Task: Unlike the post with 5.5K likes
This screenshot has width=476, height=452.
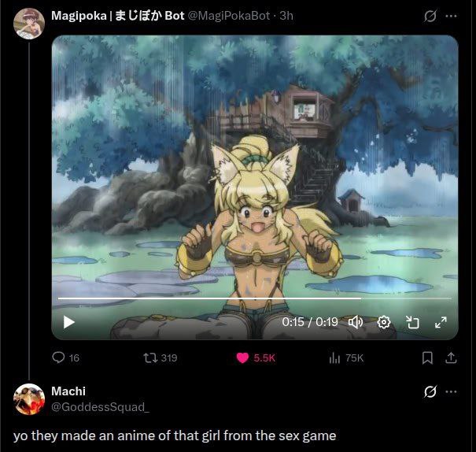Action: coord(242,358)
